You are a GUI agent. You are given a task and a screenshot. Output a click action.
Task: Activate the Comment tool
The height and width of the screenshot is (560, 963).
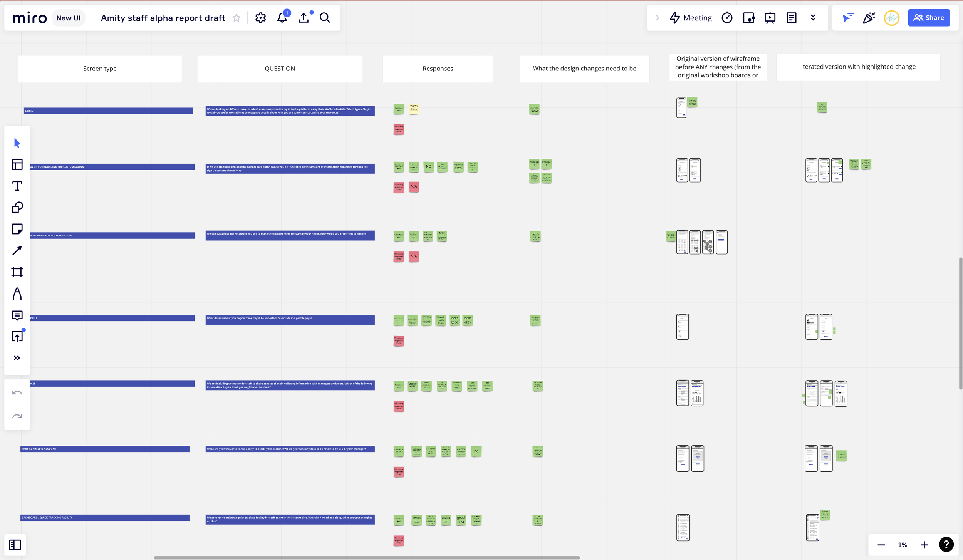tap(17, 315)
